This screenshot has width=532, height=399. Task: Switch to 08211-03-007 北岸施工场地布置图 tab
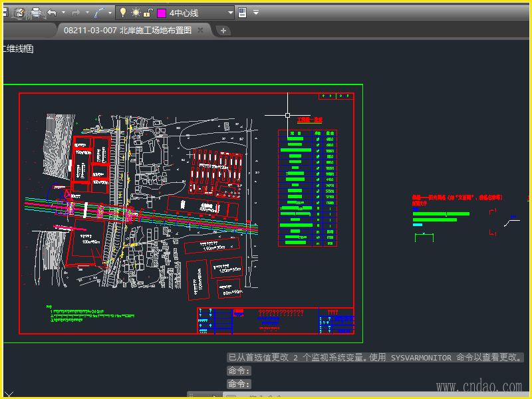click(x=127, y=30)
